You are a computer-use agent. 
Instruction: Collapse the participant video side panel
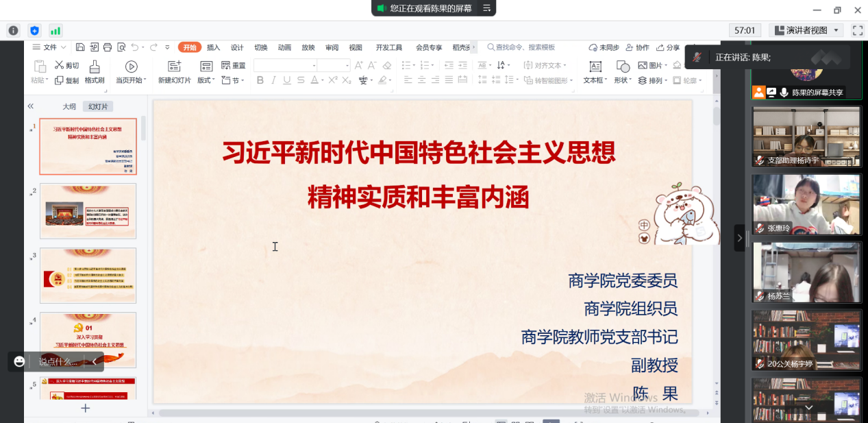click(x=739, y=238)
